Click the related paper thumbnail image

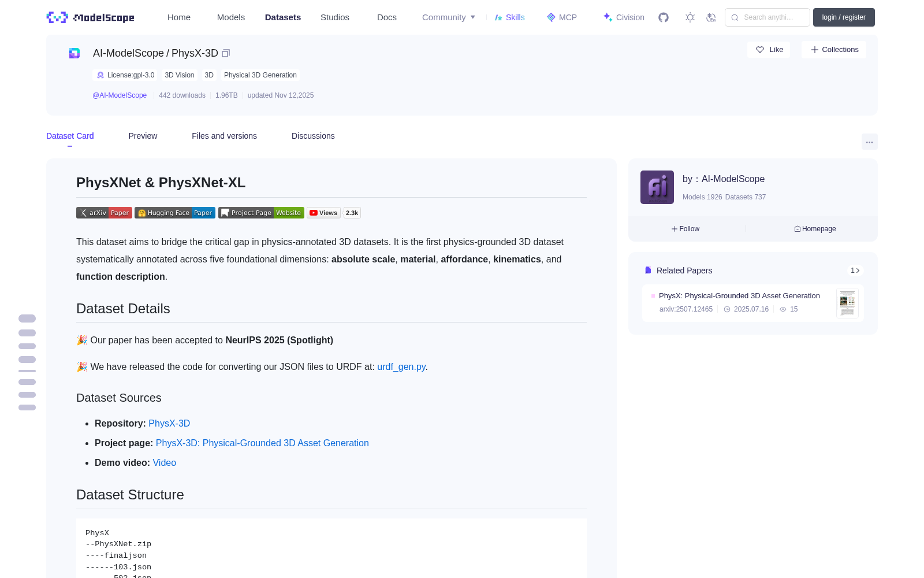click(847, 303)
